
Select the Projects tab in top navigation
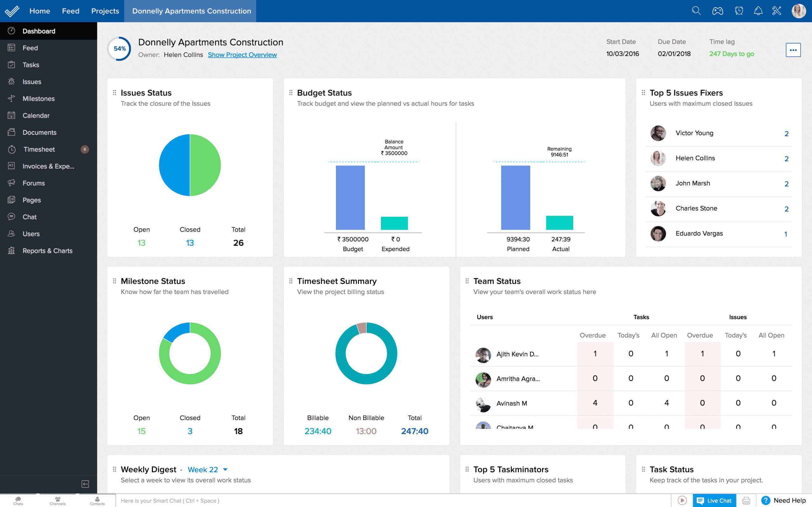[105, 11]
